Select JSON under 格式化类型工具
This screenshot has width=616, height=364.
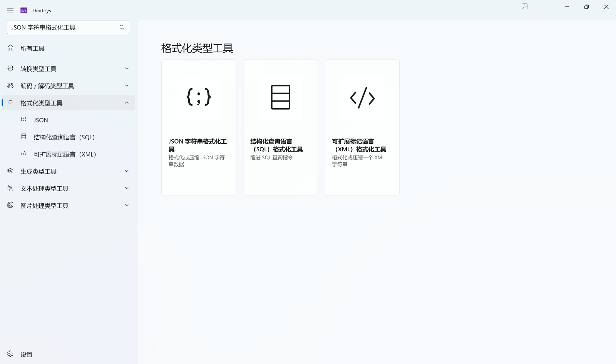(x=69, y=120)
